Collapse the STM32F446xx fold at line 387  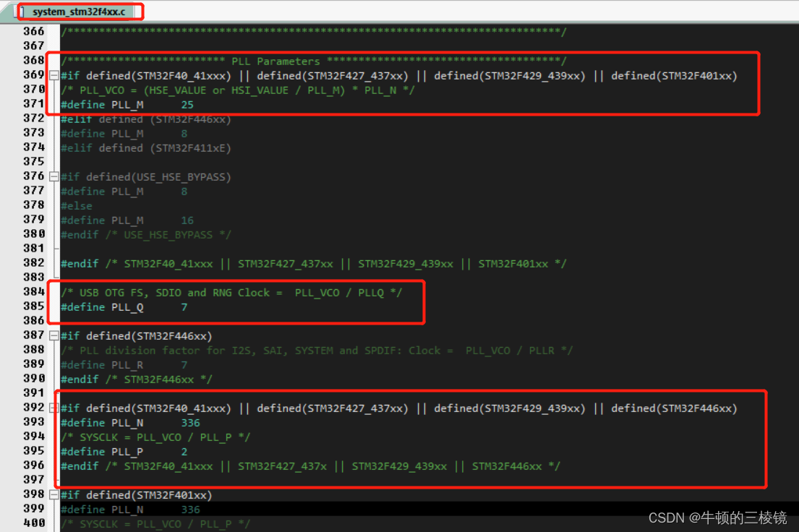click(x=54, y=336)
